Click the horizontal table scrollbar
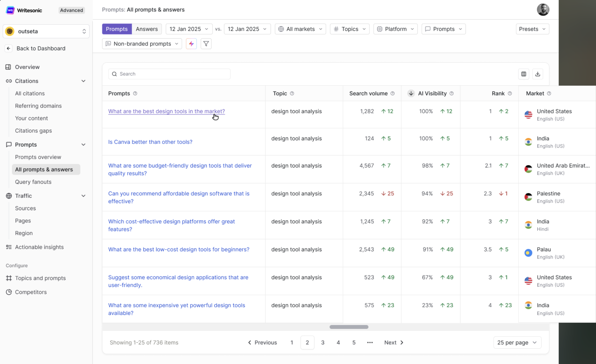The image size is (596, 364). (349, 327)
